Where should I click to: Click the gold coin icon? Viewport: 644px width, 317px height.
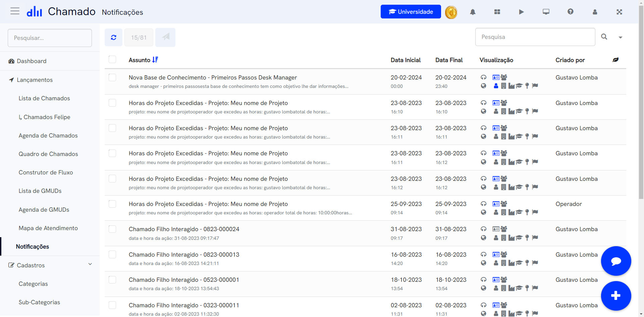(x=451, y=12)
